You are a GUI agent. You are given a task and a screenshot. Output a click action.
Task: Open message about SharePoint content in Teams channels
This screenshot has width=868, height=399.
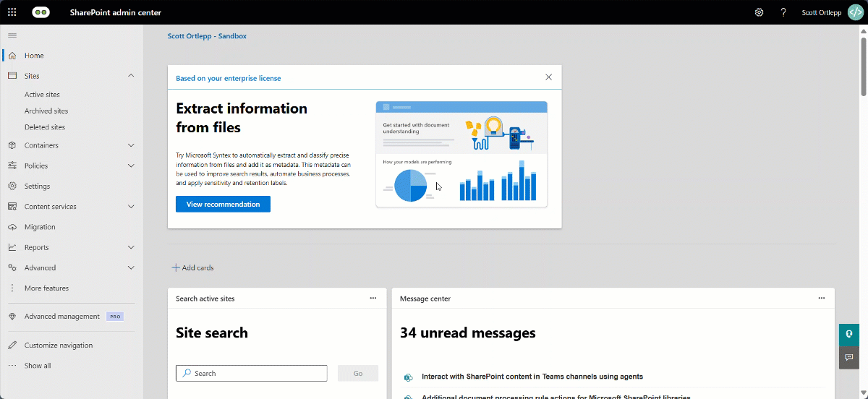532,377
